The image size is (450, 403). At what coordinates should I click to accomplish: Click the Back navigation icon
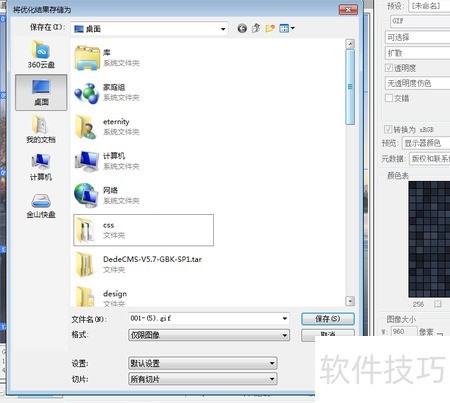pos(242,29)
